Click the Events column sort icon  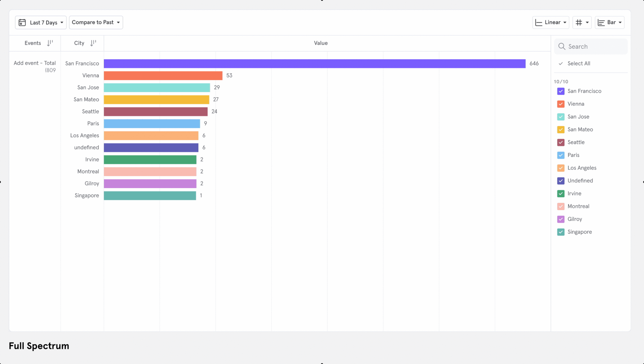[x=50, y=43]
